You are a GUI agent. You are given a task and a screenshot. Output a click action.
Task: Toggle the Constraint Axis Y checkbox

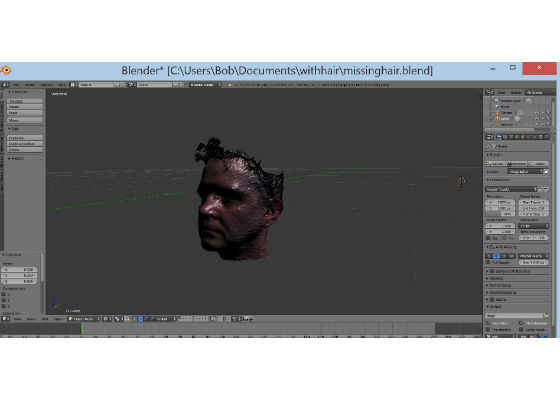pos(4,300)
